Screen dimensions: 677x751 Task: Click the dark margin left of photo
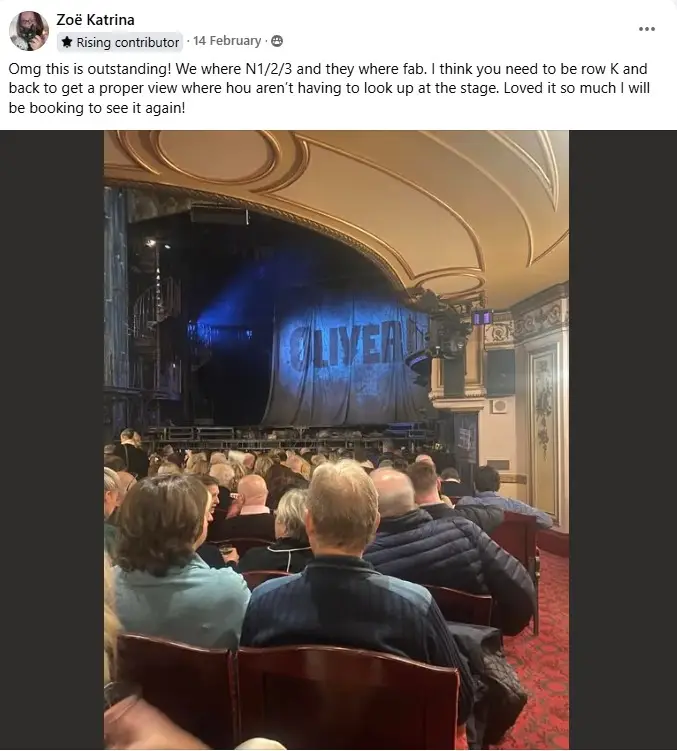(52, 440)
